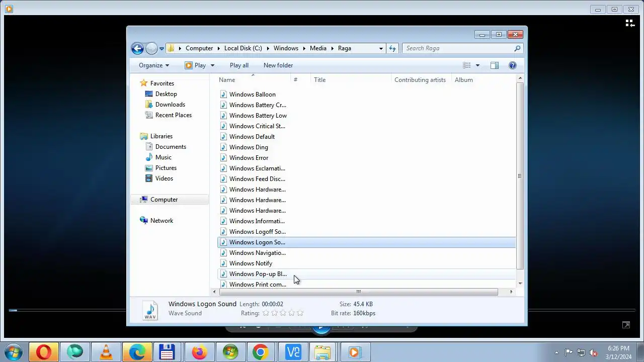Click the Play button in toolbar

pos(196,65)
